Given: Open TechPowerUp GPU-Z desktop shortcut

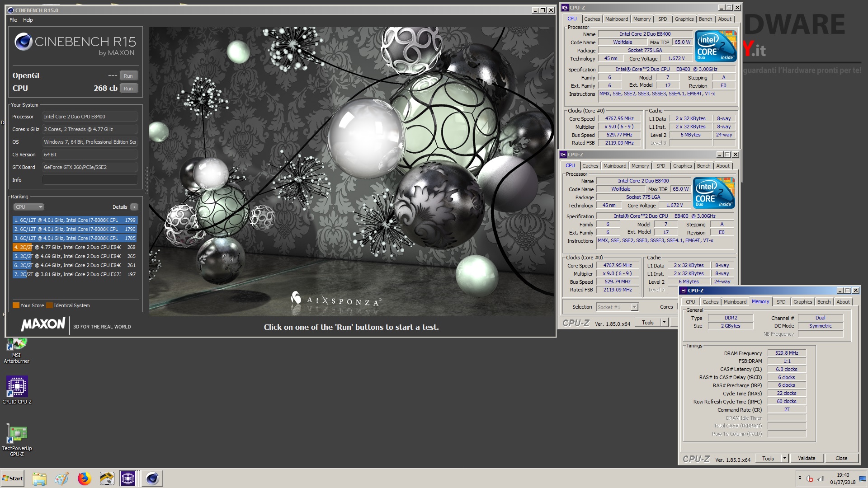Looking at the screenshot, I should point(17,440).
